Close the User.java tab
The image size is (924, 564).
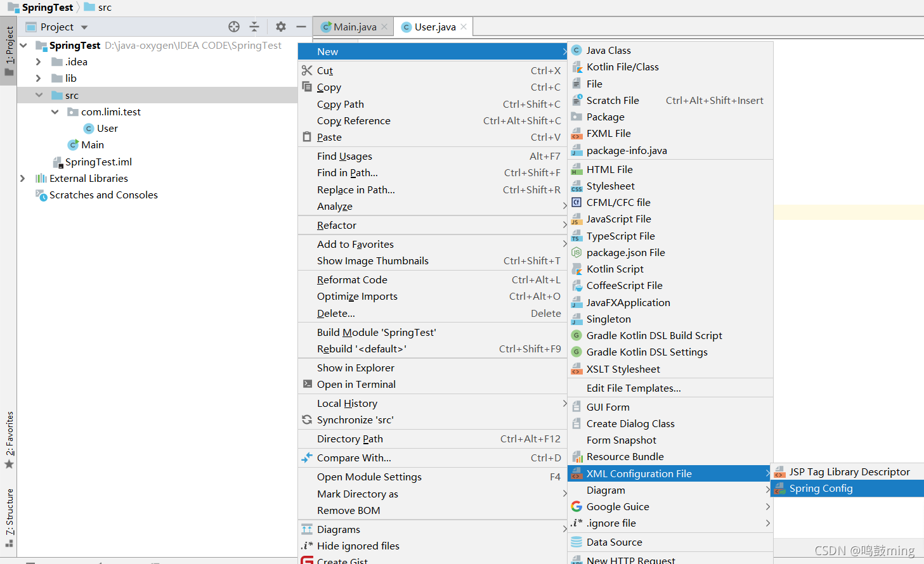point(464,27)
